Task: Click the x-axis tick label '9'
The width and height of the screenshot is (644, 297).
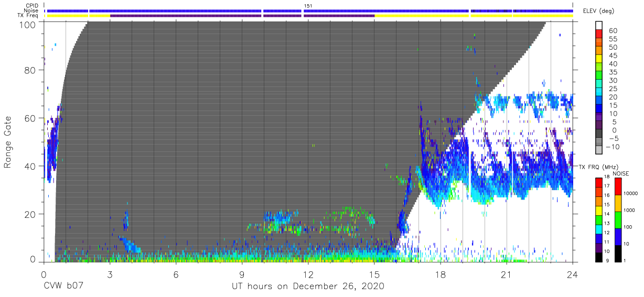Action: coord(242,274)
